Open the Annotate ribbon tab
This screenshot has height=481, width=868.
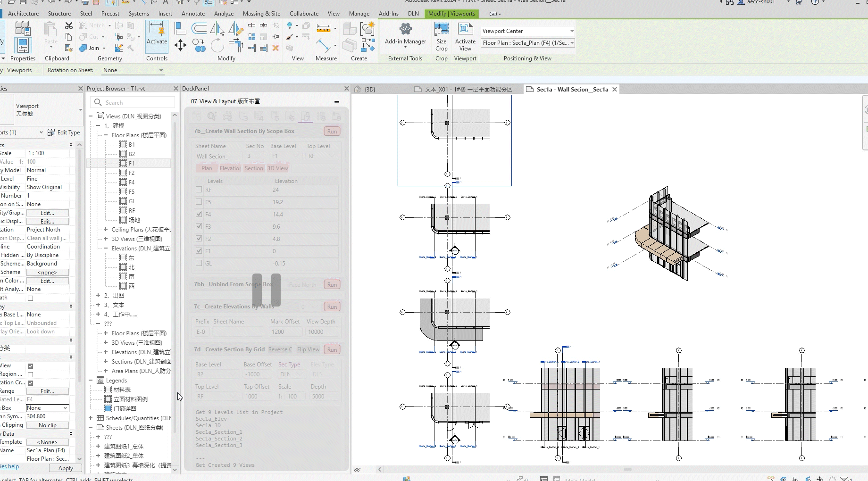coord(193,14)
